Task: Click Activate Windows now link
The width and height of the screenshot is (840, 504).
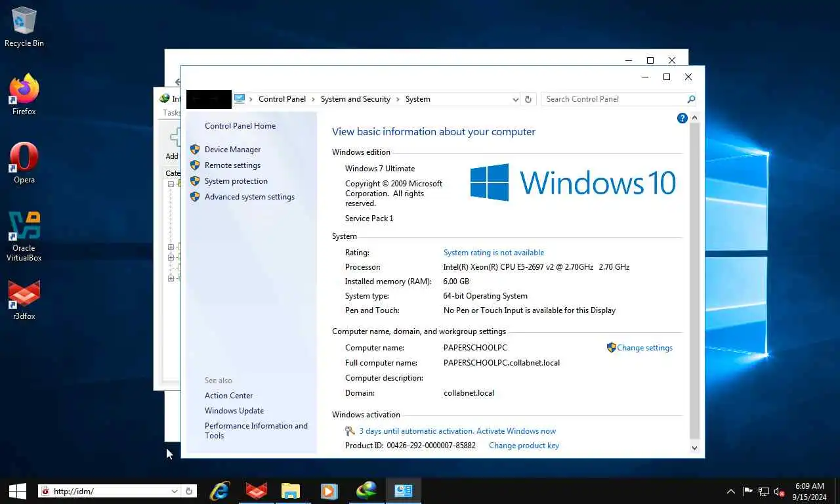Action: pos(516,431)
